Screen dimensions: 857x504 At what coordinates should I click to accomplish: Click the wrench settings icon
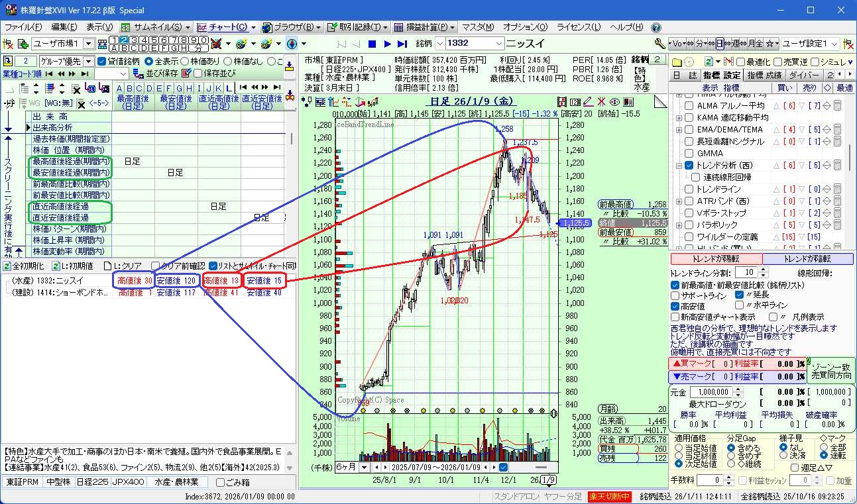[659, 44]
